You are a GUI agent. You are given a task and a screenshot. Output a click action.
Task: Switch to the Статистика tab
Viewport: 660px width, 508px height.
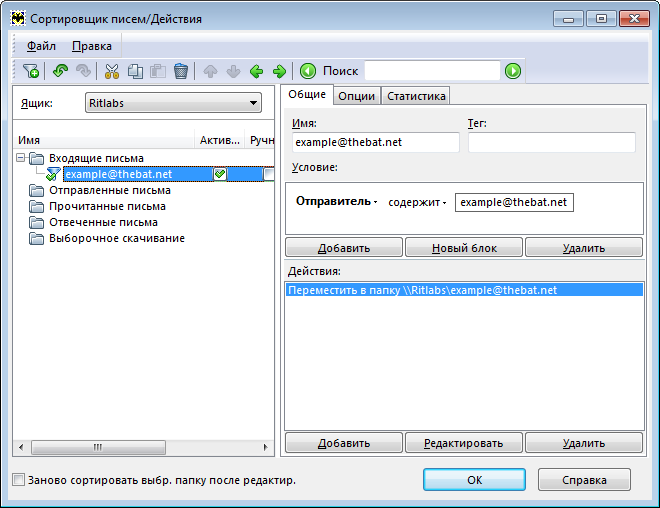point(416,96)
